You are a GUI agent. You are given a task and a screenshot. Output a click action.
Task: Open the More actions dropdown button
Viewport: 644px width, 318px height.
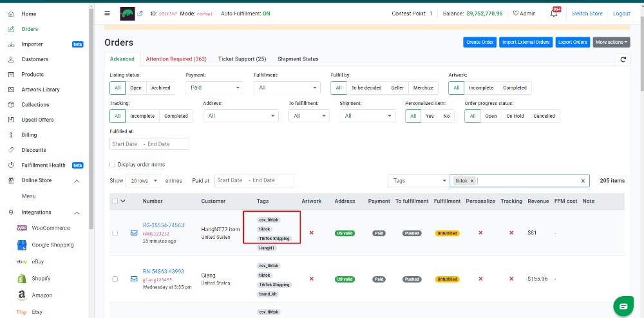(612, 42)
